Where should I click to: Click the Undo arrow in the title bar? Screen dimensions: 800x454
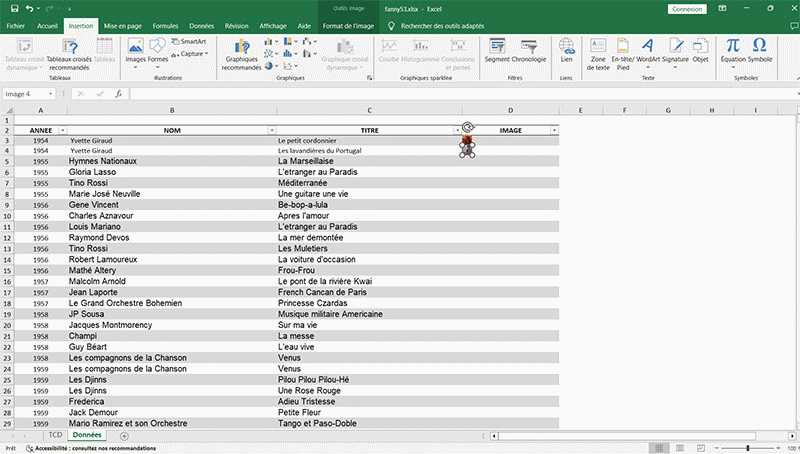point(29,9)
